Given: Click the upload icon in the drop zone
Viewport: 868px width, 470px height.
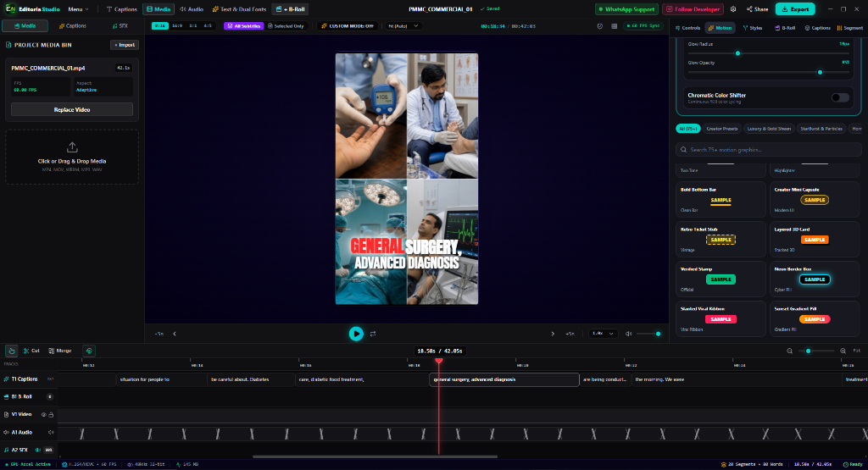Looking at the screenshot, I should point(72,147).
